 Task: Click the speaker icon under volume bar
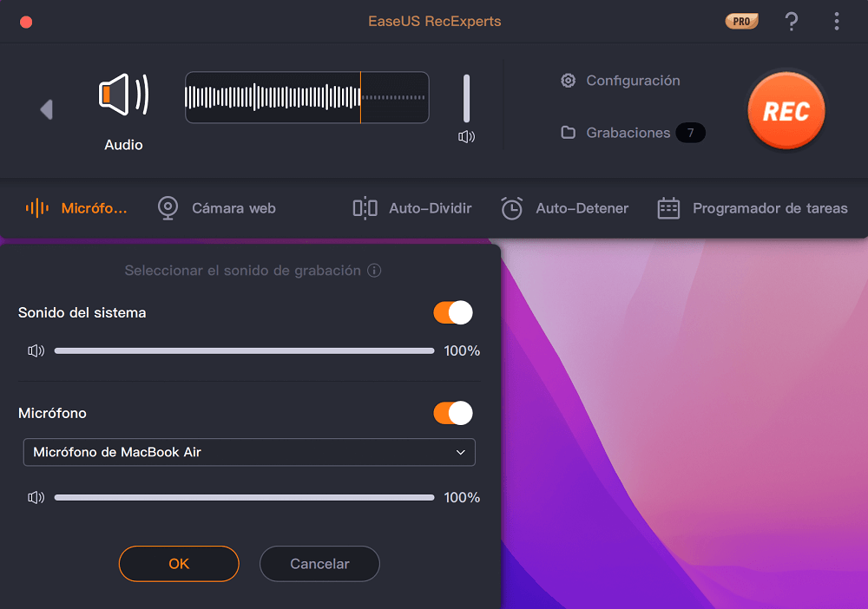coord(467,136)
